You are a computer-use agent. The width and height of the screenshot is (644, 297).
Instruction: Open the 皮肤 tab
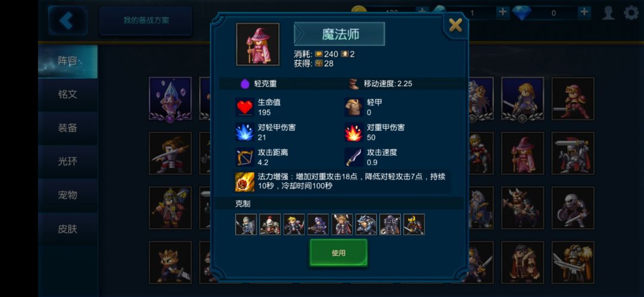68,229
